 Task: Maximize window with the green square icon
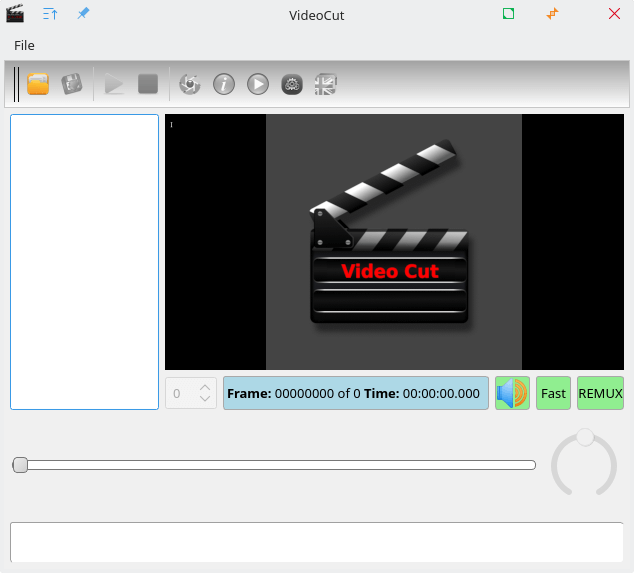click(x=508, y=14)
